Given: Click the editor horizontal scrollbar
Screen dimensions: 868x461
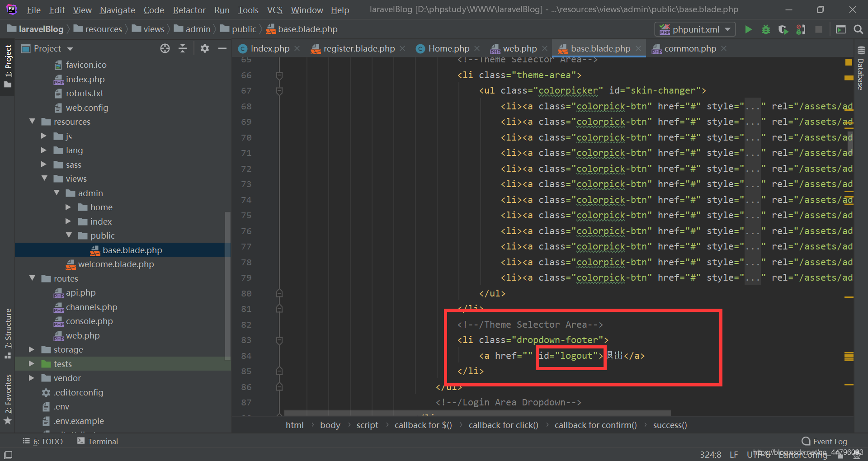Looking at the screenshot, I should (477, 413).
